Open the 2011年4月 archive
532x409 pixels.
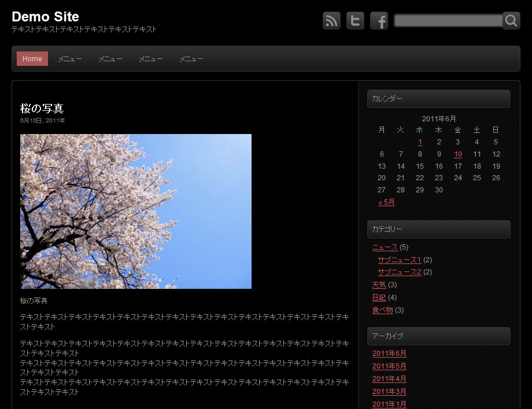pyautogui.click(x=389, y=379)
